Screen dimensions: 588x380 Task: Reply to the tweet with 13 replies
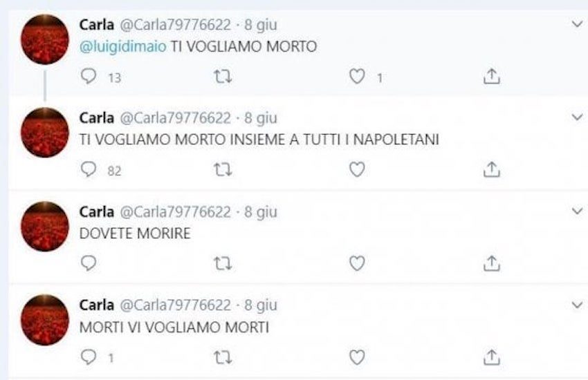(x=89, y=77)
